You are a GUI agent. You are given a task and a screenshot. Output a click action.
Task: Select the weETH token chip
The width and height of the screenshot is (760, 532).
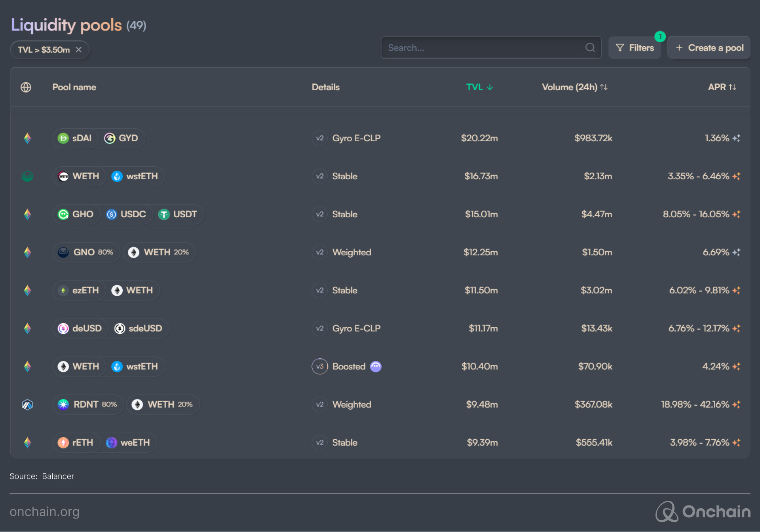pos(129,443)
